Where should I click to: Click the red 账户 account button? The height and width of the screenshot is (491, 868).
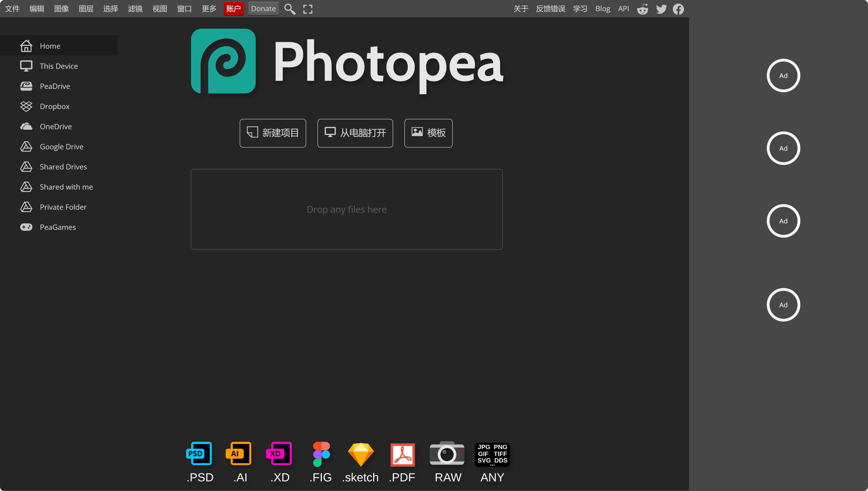(x=234, y=9)
